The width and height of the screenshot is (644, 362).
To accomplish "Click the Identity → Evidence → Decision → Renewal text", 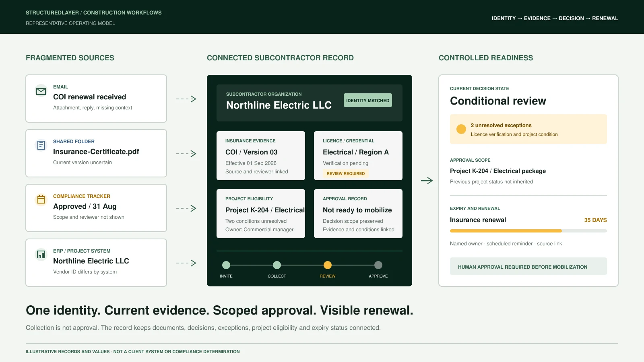I will coord(555,19).
